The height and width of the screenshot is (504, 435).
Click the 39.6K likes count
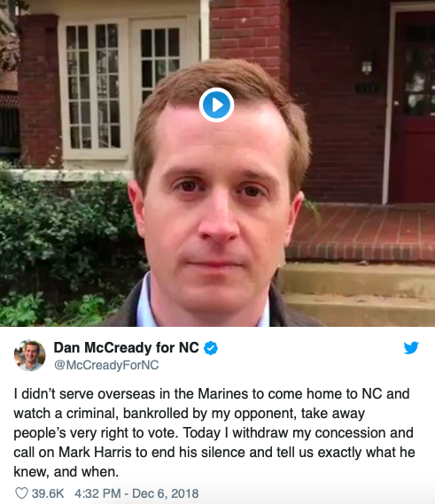click(48, 493)
